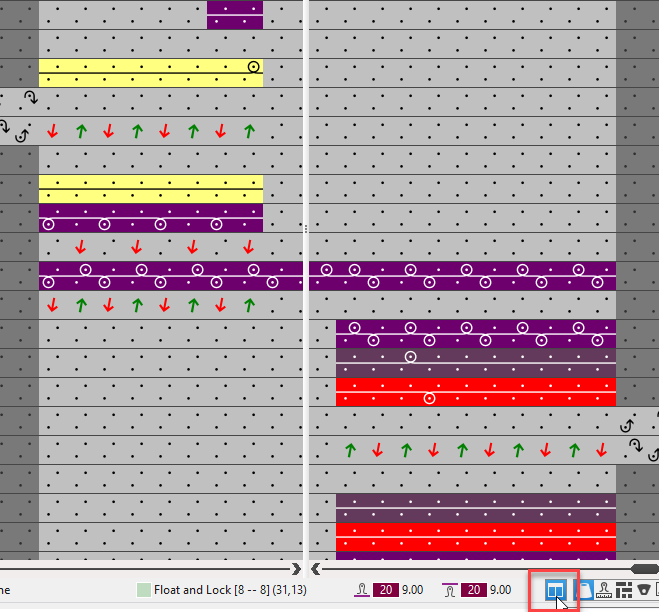
Task: Click the first needle icon in status bar
Action: click(x=360, y=591)
